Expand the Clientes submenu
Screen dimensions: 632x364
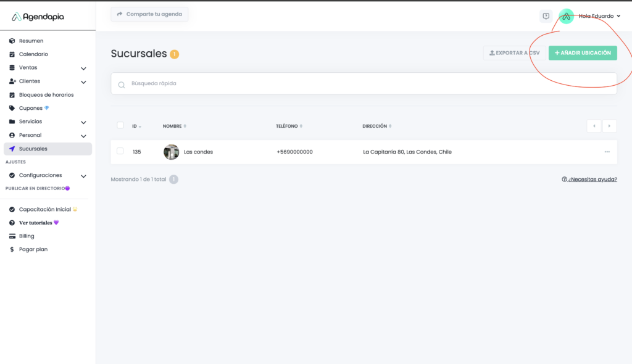pyautogui.click(x=83, y=81)
